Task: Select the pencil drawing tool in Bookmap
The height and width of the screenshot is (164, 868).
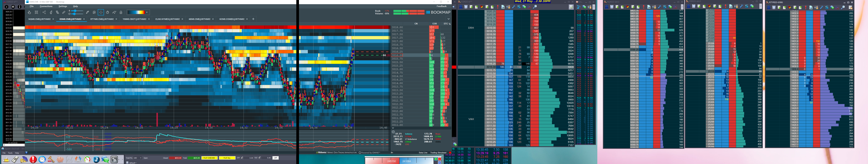Action: click(88, 12)
